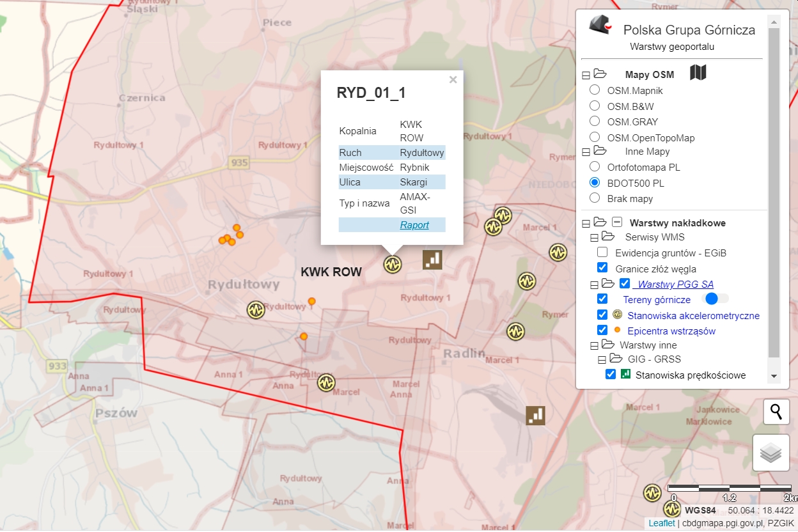798x532 pixels.
Task: Collapse the Warstwy PGG SA folder
Action: click(594, 285)
